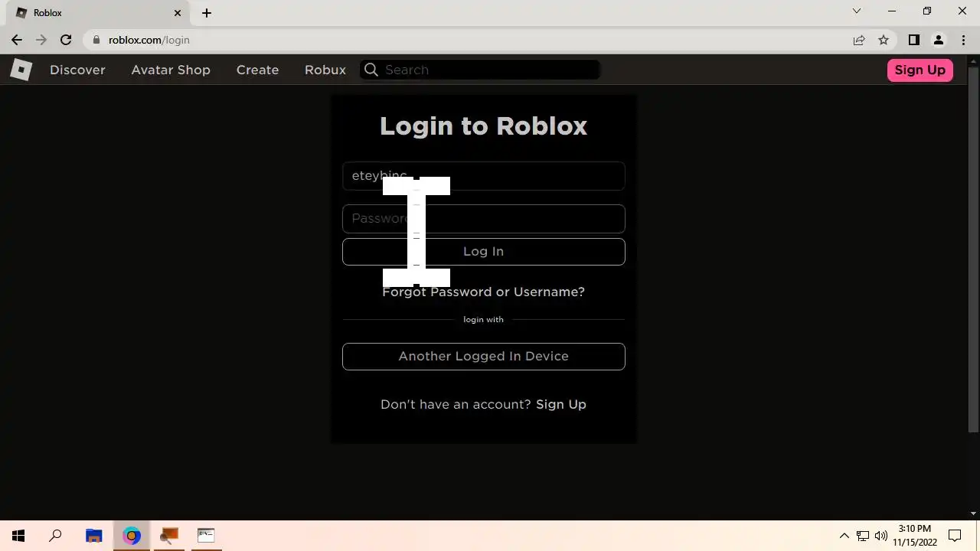Open the orange app icon in taskbar

[x=169, y=536]
